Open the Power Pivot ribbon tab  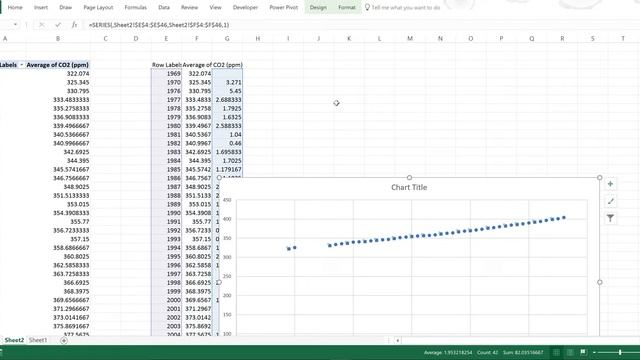284,7
